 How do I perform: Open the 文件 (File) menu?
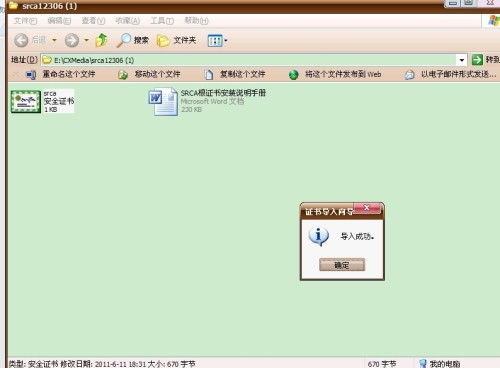click(x=25, y=21)
